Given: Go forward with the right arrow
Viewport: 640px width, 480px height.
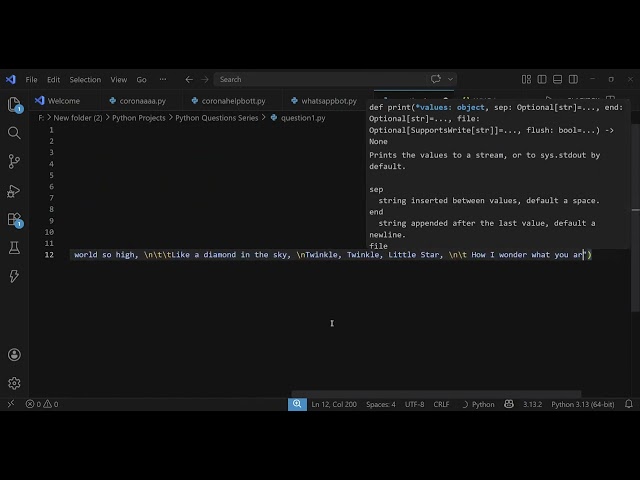Looking at the screenshot, I should [x=204, y=79].
